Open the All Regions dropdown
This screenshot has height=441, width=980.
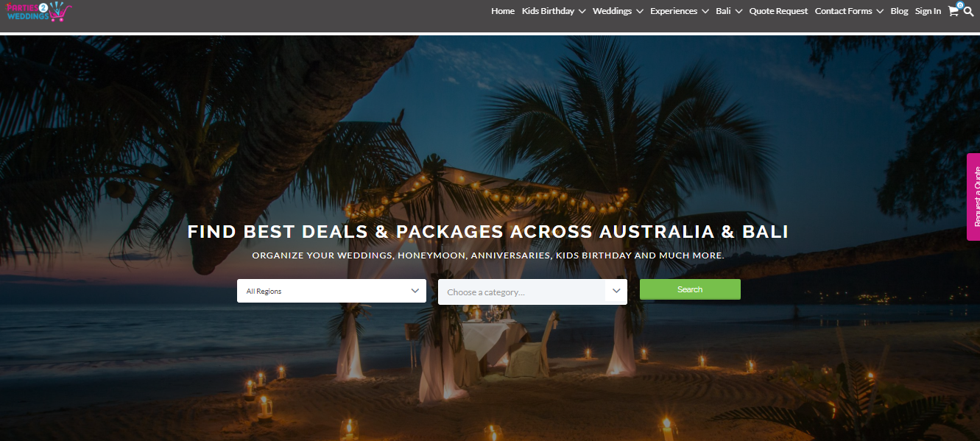[x=331, y=291]
